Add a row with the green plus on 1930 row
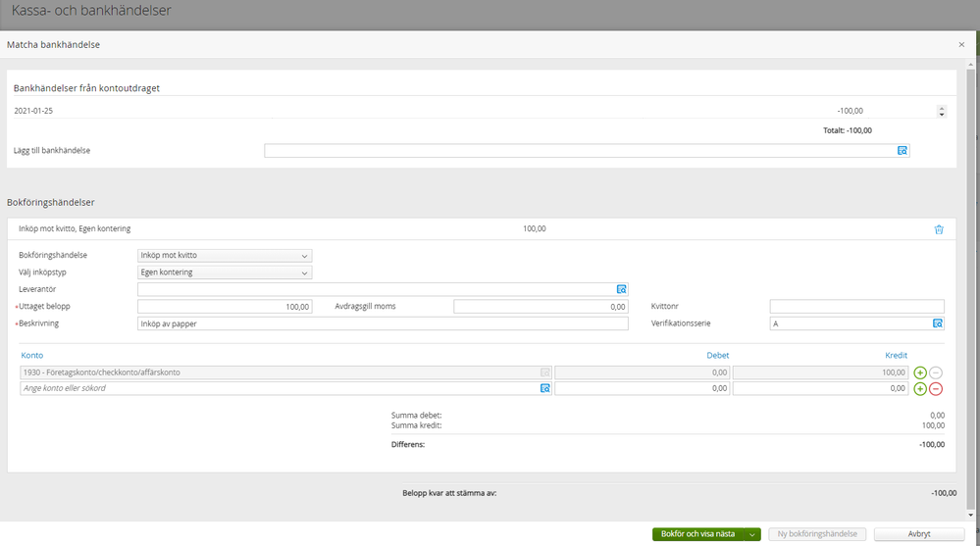Screen dimensions: 980x546 coord(919,372)
